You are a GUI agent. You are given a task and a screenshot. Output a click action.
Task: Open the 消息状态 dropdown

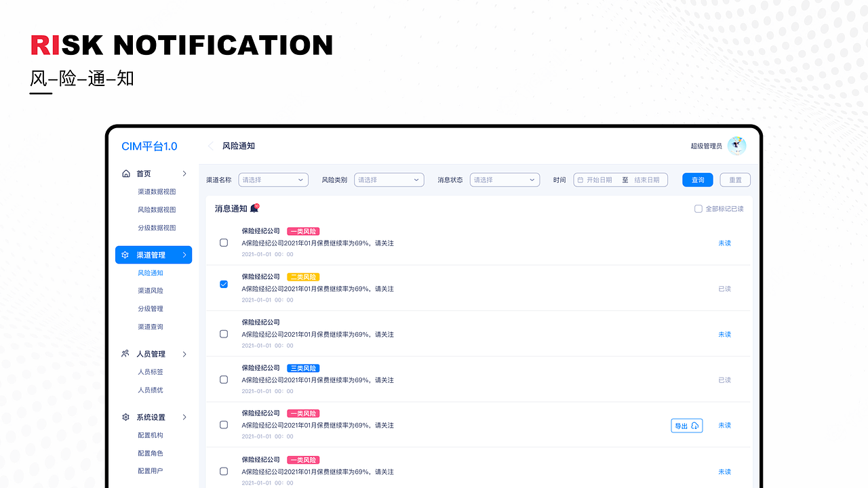(x=505, y=180)
